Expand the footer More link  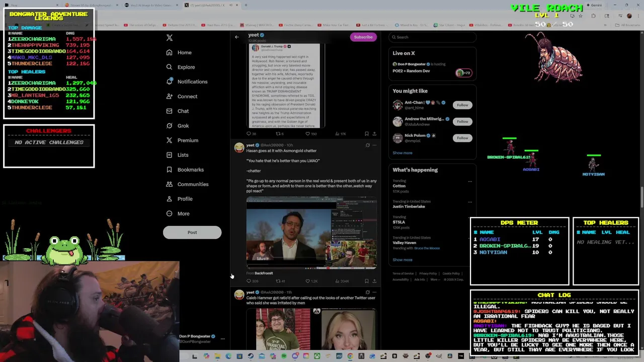click(x=435, y=280)
